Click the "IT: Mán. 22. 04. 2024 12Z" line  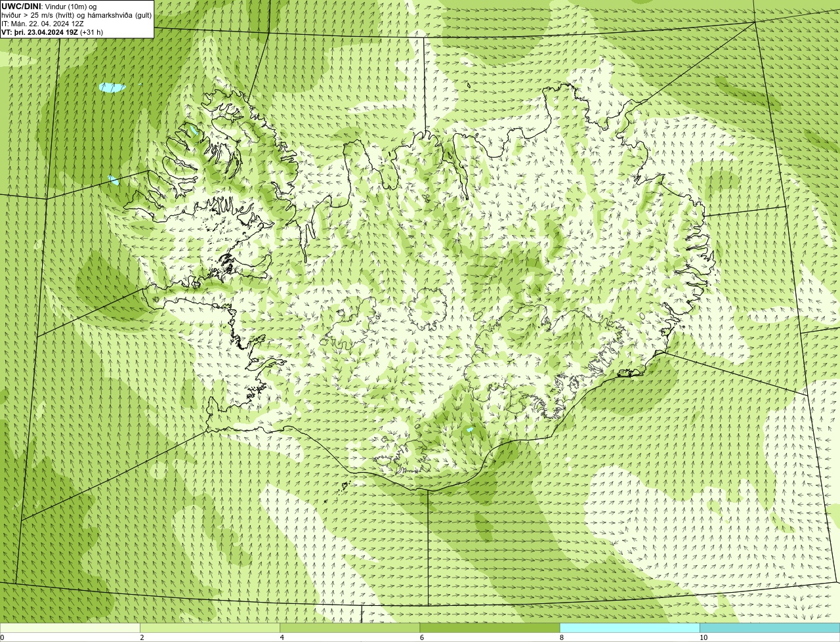point(43,23)
